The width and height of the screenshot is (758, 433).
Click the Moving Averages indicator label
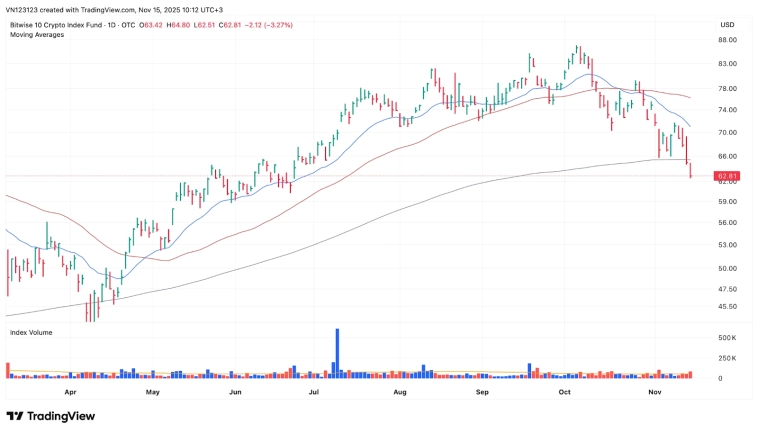pos(36,34)
